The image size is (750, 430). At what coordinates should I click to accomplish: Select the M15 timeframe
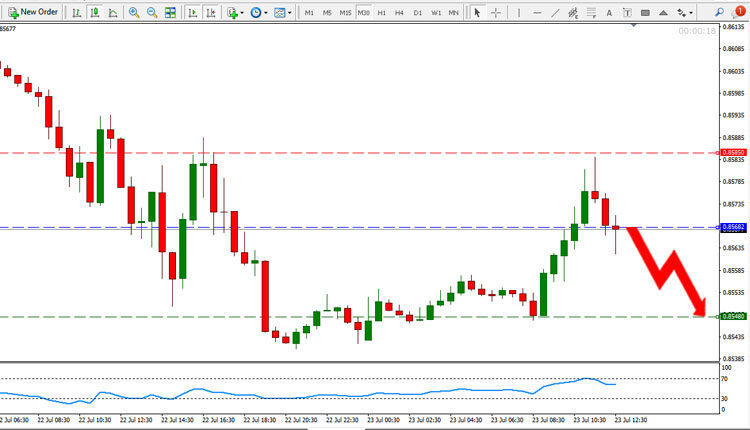pyautogui.click(x=345, y=13)
